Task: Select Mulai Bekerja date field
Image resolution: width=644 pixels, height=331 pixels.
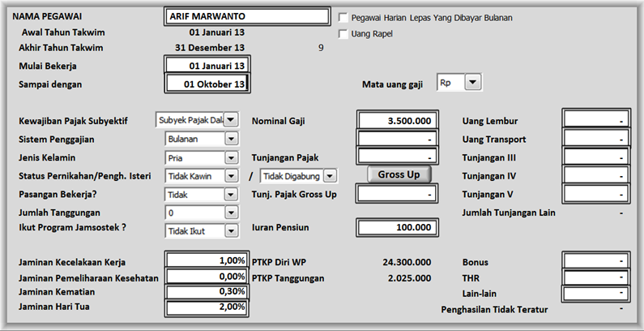Action: [207, 66]
